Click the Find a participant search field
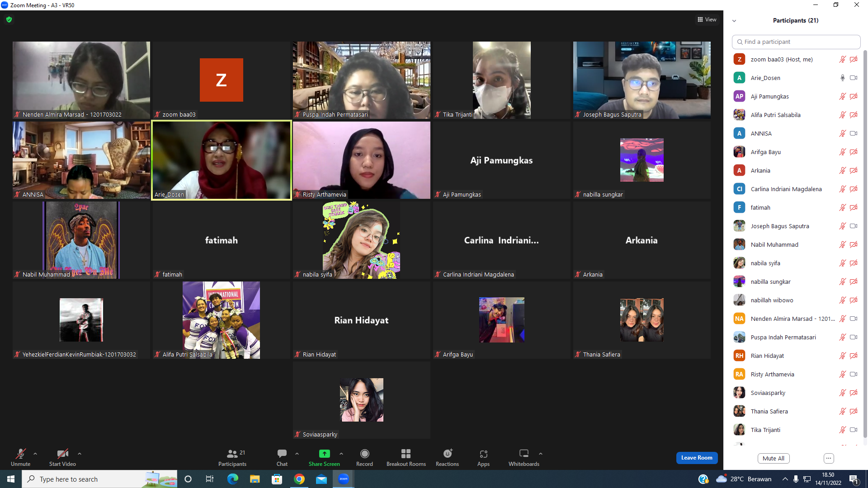The image size is (868, 488). pyautogui.click(x=796, y=42)
